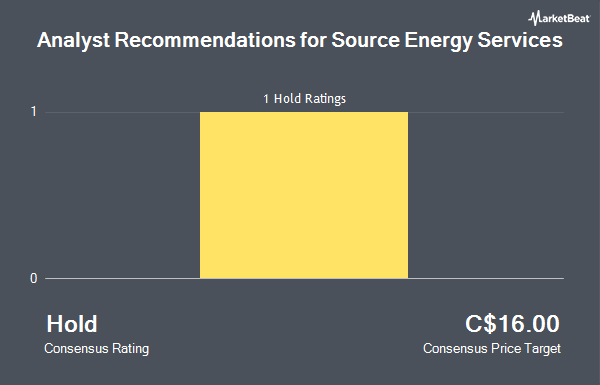Click the y-axis label '0'
600x385 pixels.
coord(34,279)
